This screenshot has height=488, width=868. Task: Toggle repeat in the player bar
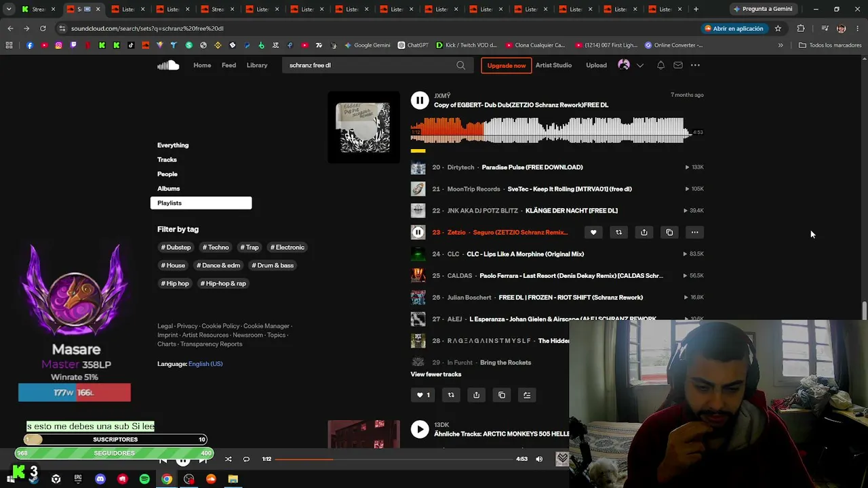[246, 459]
